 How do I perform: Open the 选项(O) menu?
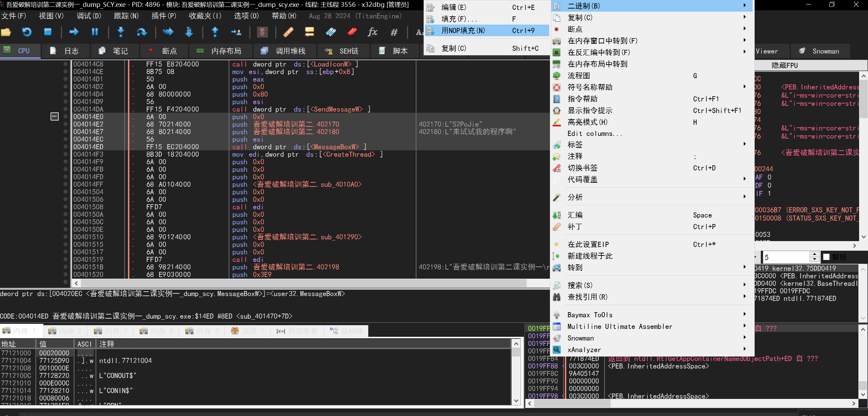(246, 16)
